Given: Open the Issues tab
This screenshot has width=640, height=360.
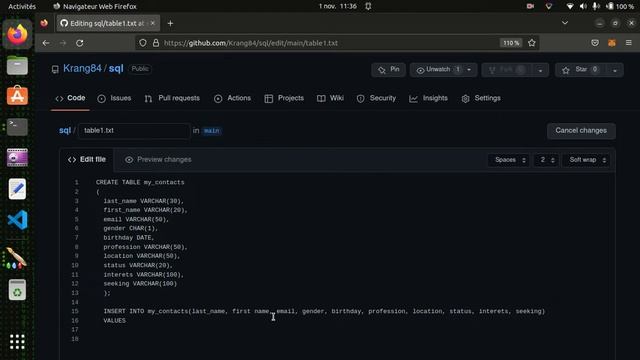Looking at the screenshot, I should pyautogui.click(x=114, y=98).
